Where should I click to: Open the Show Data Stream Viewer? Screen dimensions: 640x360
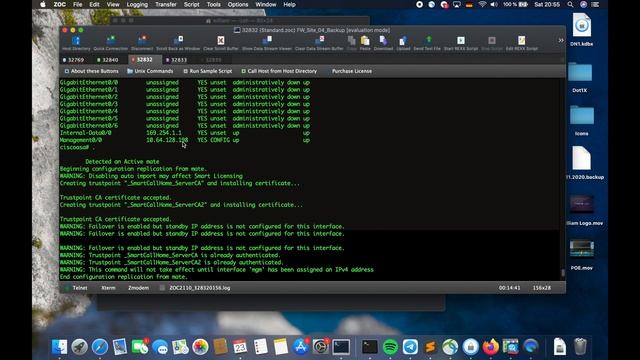267,43
